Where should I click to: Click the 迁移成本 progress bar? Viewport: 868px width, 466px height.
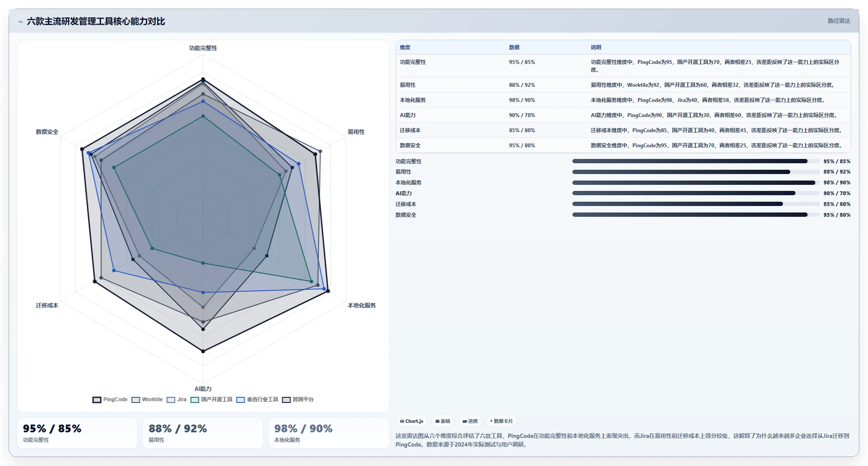[696, 204]
